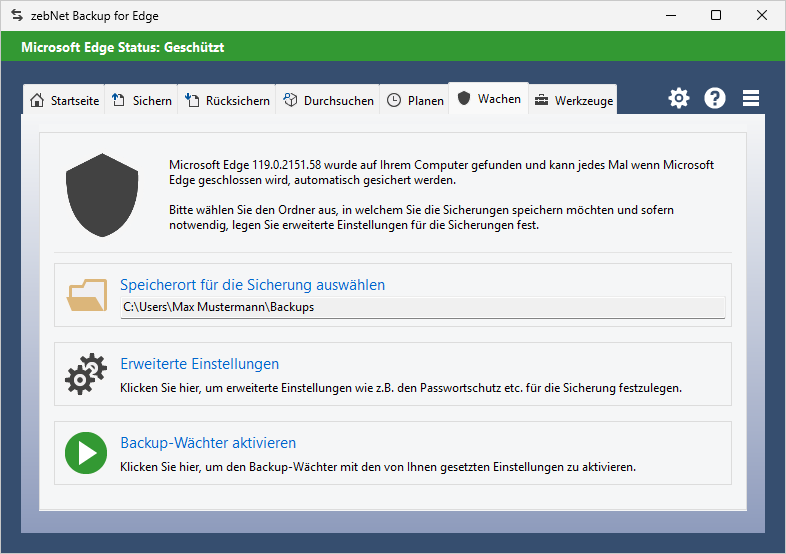The height and width of the screenshot is (554, 786).
Task: Click the green Microsoft Edge Status bar
Action: tap(393, 47)
